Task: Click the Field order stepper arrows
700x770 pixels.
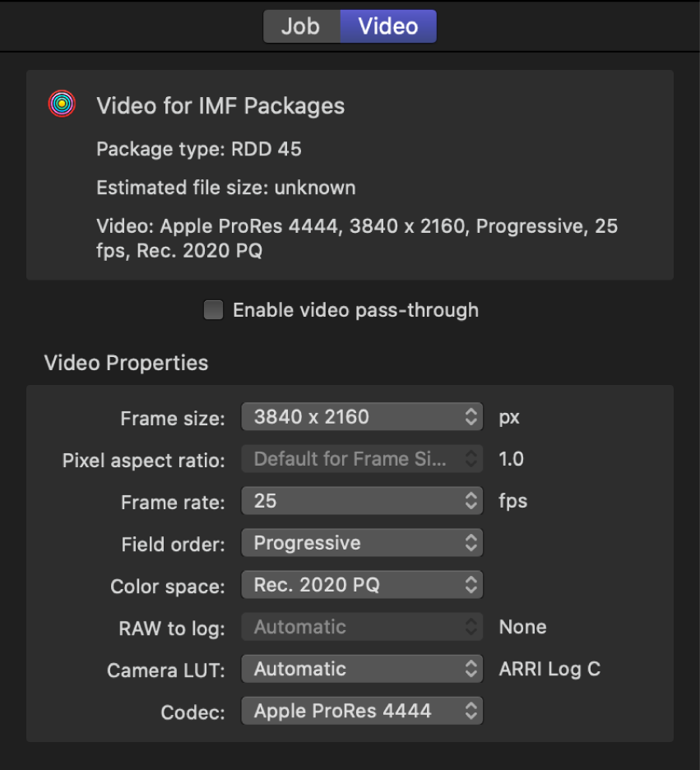Action: tap(473, 543)
